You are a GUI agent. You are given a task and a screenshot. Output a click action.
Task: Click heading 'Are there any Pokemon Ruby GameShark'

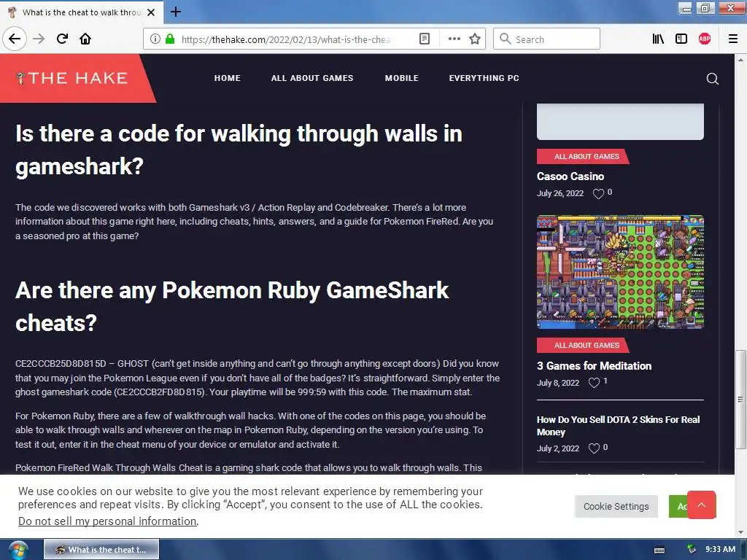coord(232,306)
